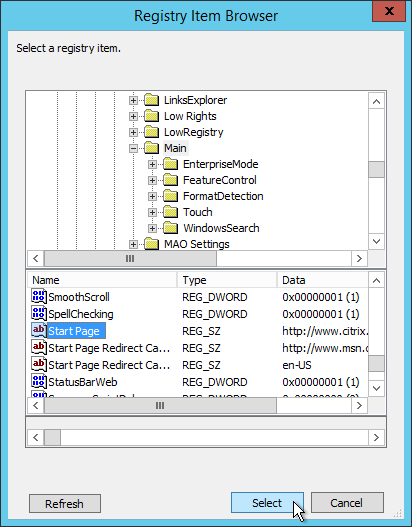Click the EnterpriseMode folder icon
The height and width of the screenshot is (527, 412).
point(171,164)
